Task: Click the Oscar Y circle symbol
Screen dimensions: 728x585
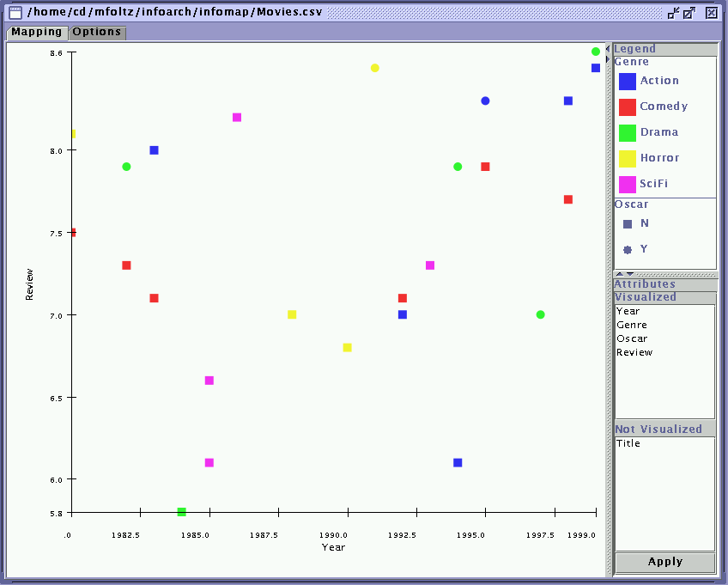Action: tap(628, 250)
